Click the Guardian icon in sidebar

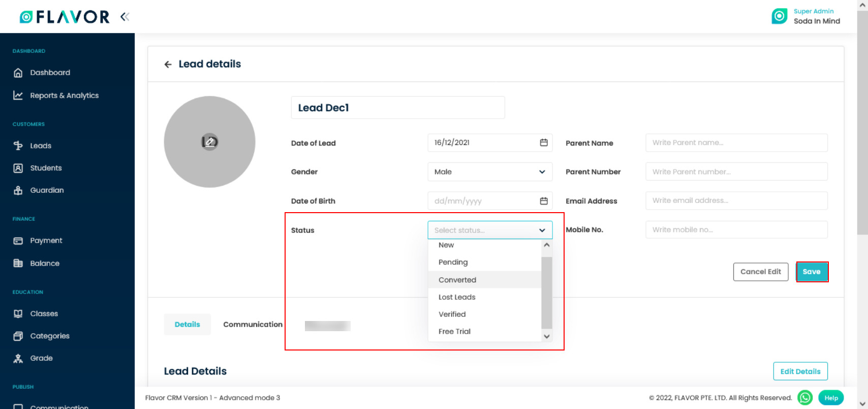18,190
